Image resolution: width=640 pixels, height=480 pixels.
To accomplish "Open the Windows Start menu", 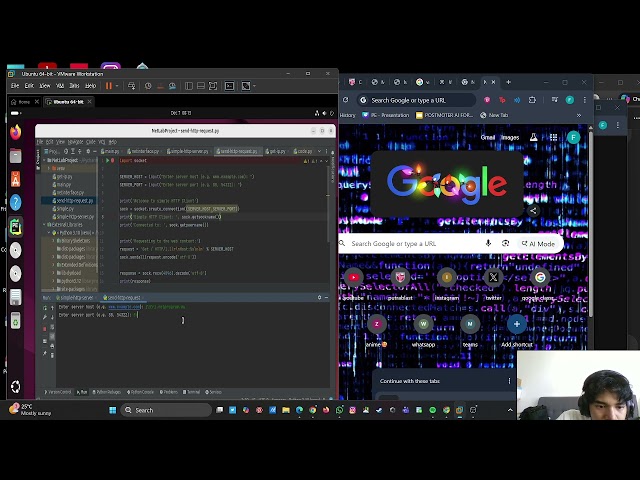I will 113,410.
